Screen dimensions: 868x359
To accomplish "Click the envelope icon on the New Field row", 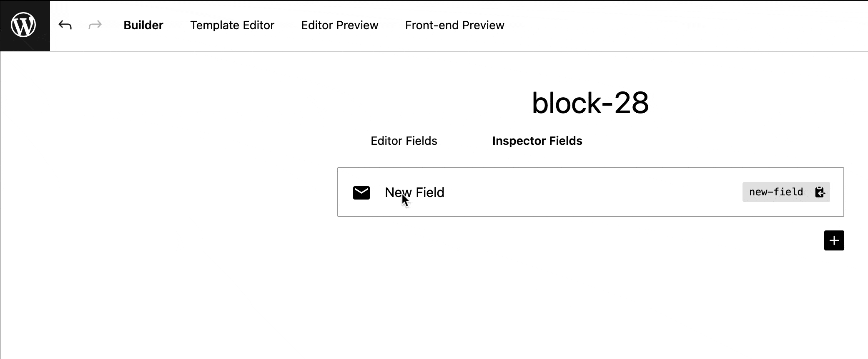I will pos(361,192).
